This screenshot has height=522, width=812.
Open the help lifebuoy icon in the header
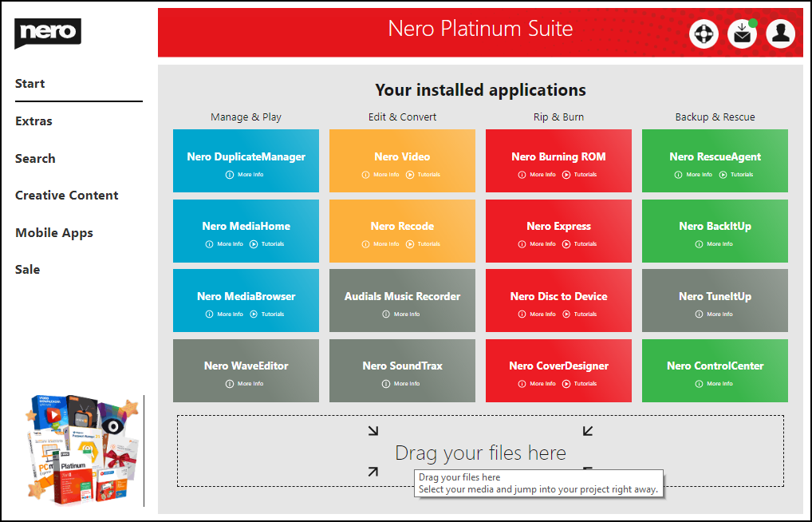[704, 34]
